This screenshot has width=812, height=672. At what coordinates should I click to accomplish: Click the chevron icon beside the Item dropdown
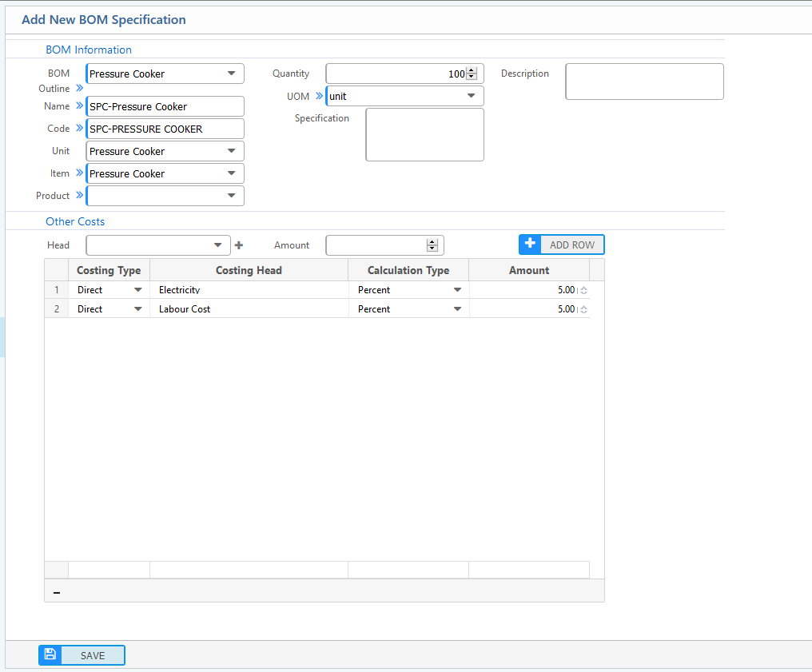[78, 173]
